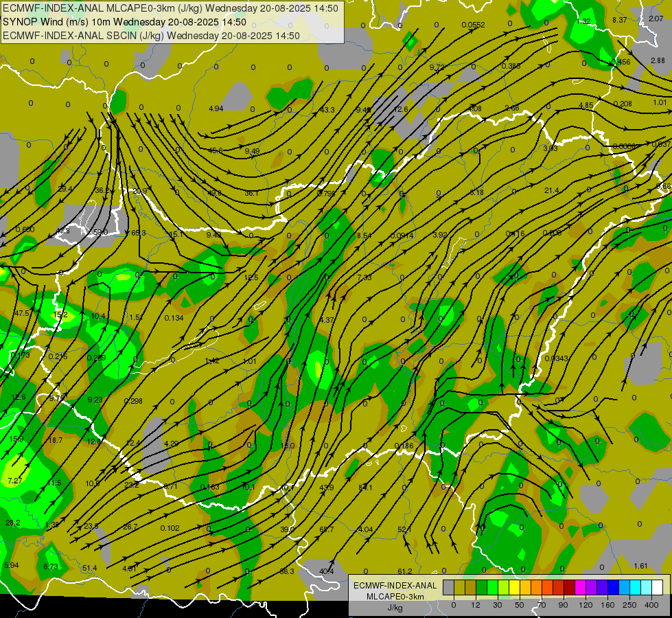Viewport: 672px width, 618px height.
Task: Click the map value 45.6
Action: click(x=216, y=150)
